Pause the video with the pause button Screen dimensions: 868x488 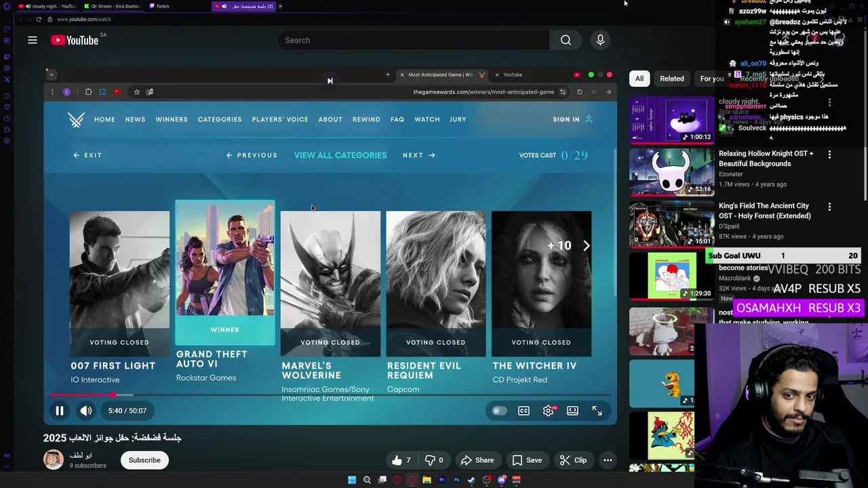click(60, 411)
